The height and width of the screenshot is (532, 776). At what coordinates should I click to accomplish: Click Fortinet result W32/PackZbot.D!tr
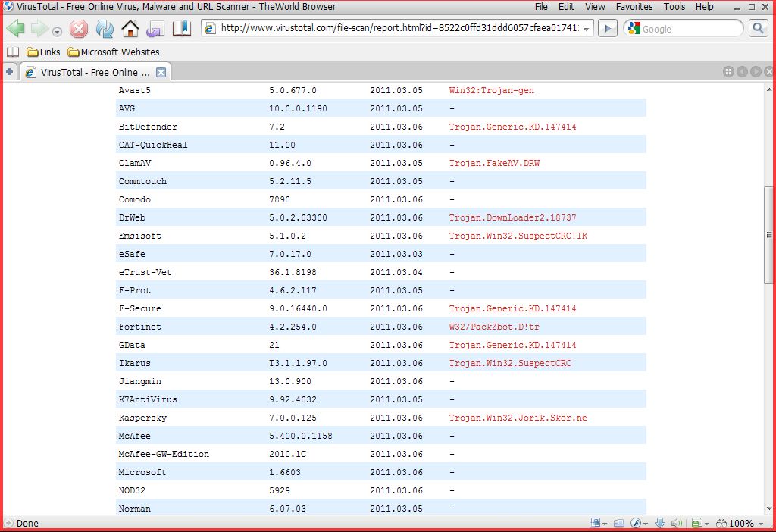point(494,327)
